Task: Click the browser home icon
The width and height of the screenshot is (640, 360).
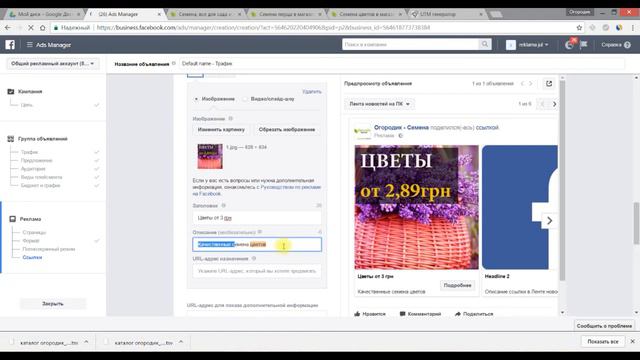Action: click(x=42, y=28)
